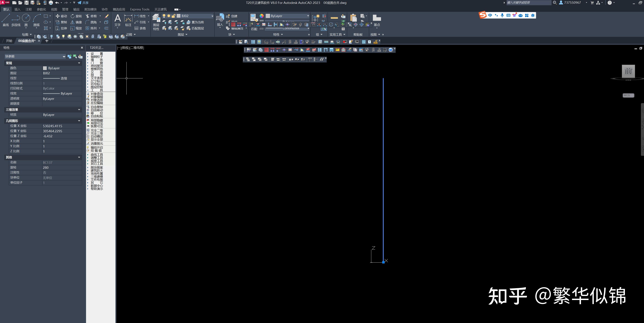Click the 基点 base view icon
Screen dimensions: 644x323
pos(377,20)
